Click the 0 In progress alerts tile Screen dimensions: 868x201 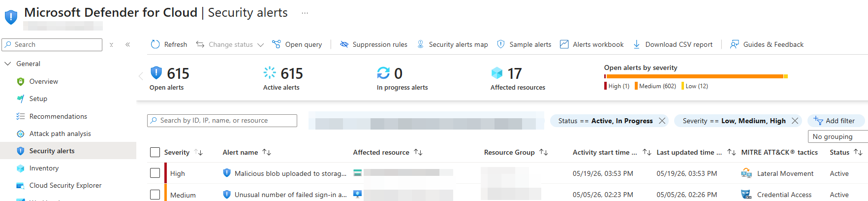pos(402,78)
